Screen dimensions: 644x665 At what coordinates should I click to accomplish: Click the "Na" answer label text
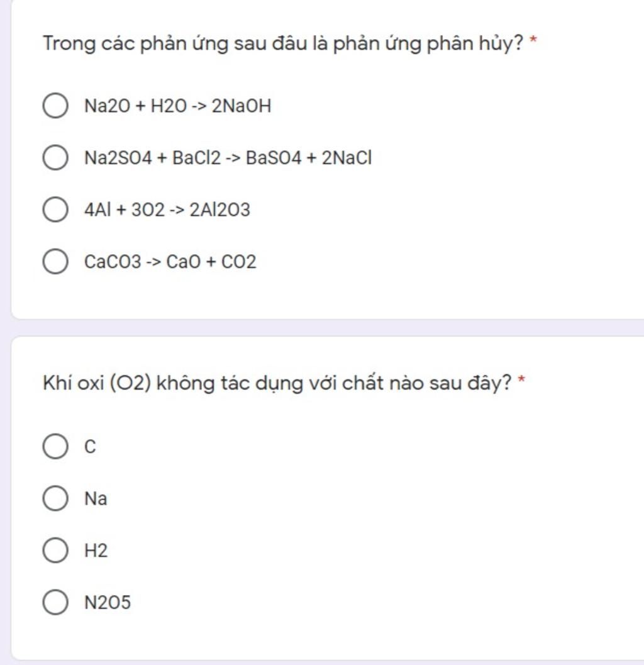(96, 499)
